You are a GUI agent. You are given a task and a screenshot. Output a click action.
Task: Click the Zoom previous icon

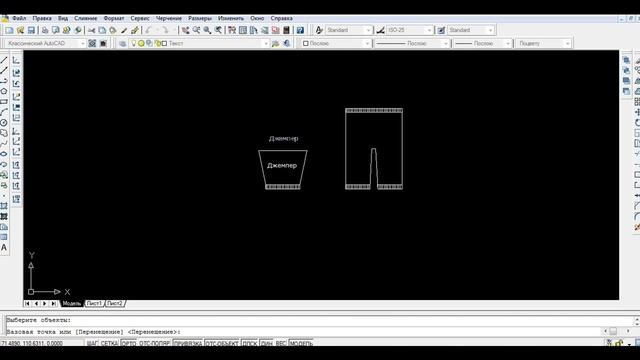tap(218, 30)
